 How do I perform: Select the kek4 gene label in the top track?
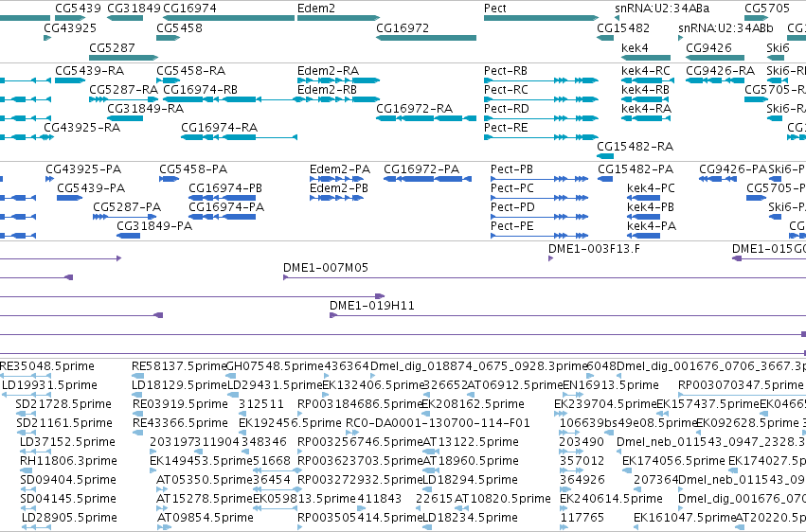click(635, 47)
